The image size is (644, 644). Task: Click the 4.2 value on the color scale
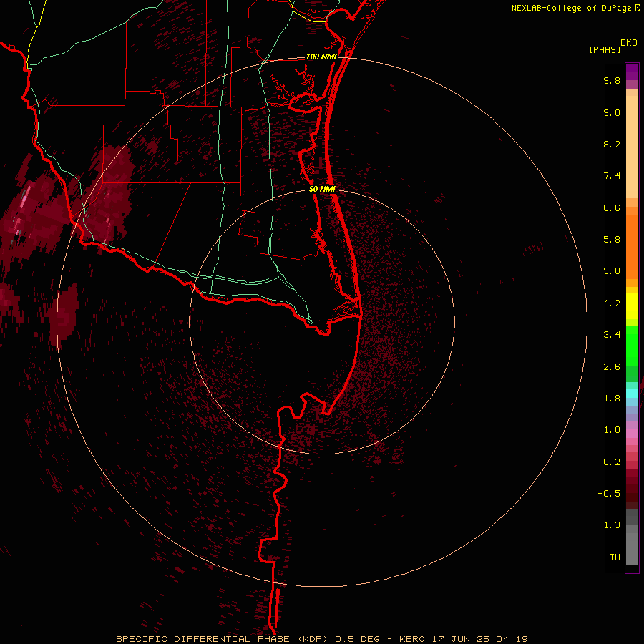point(612,303)
